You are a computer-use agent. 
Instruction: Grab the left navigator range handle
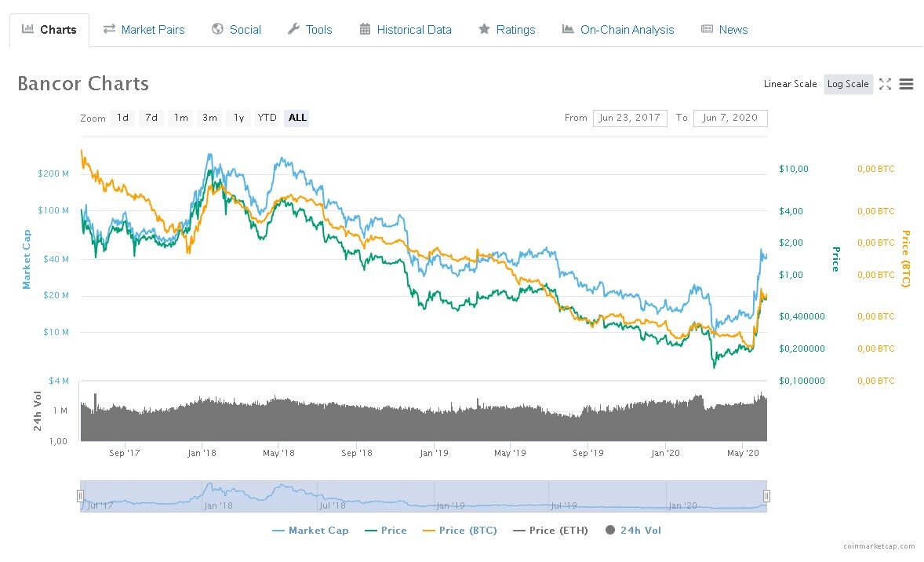pos(80,496)
